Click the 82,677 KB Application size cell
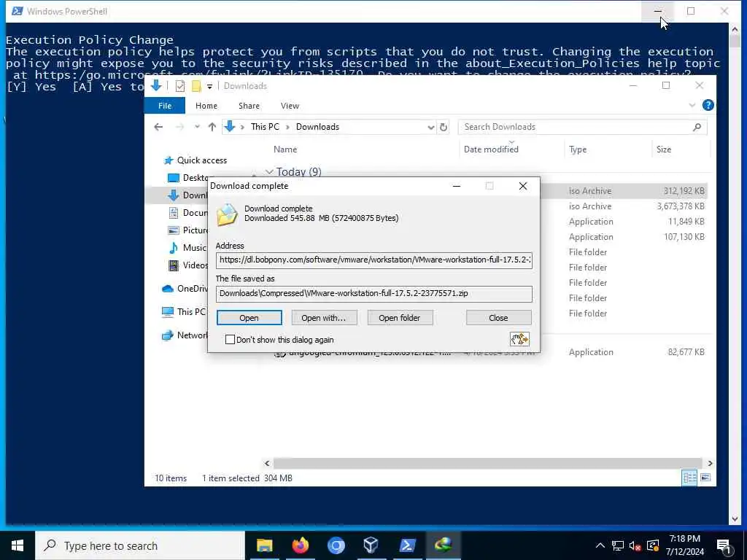This screenshot has width=747, height=560. point(686,352)
